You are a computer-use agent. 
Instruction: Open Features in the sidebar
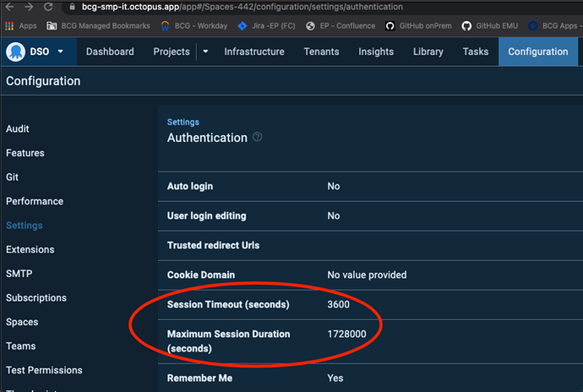25,153
